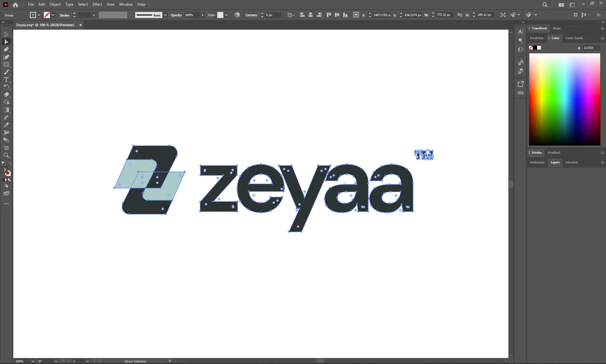Open the Edit Toolbar three-dots button
Viewport: 606px width, 364px height.
point(6,204)
